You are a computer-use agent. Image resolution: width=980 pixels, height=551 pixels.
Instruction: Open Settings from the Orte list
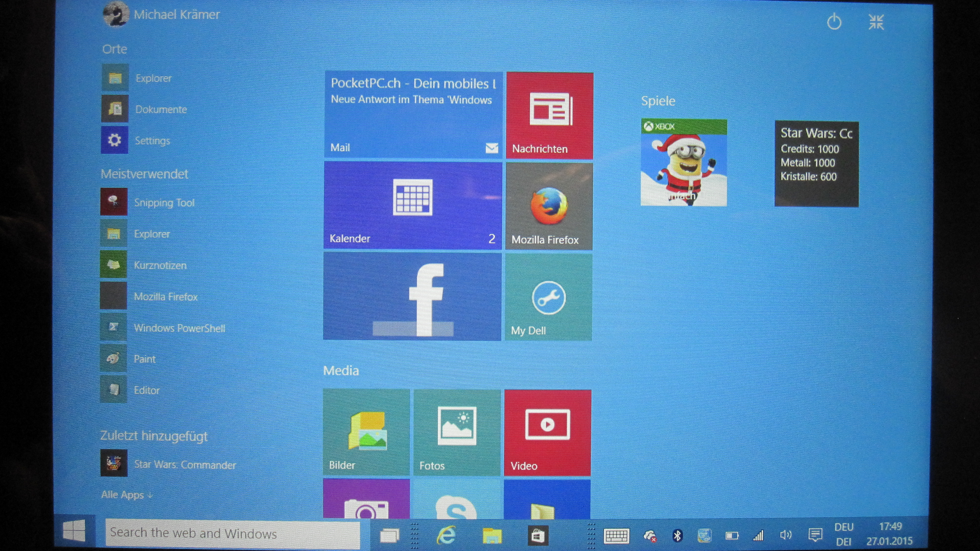point(136,140)
